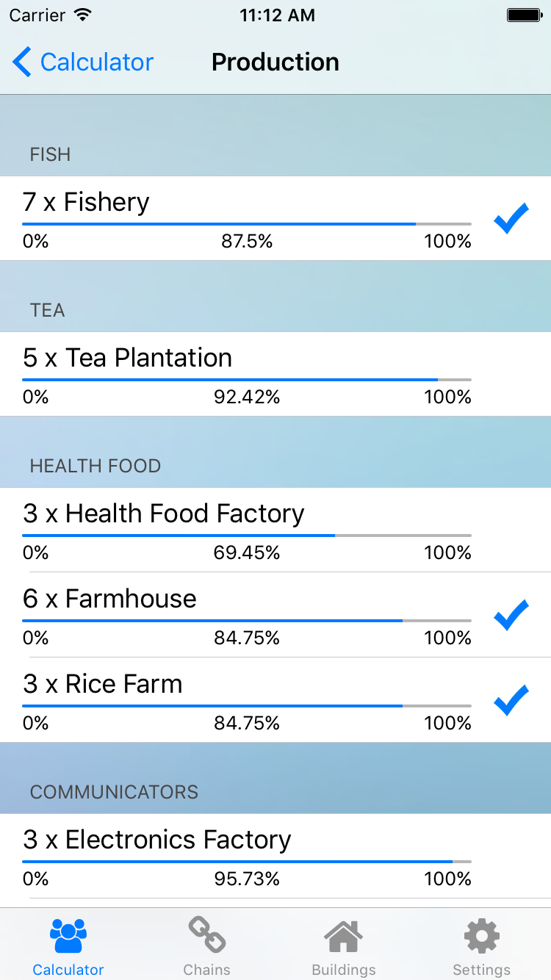Tap the Production title
The image size is (551, 980).
pos(275,62)
